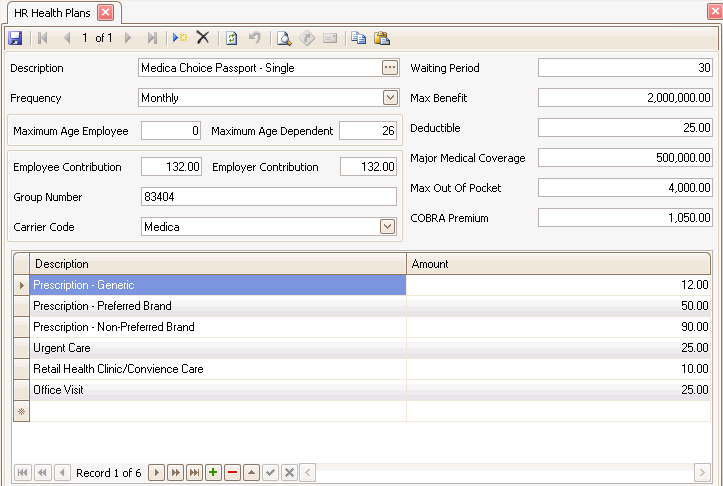
Task: Jump to last record in grid navigator
Action: tap(194, 472)
